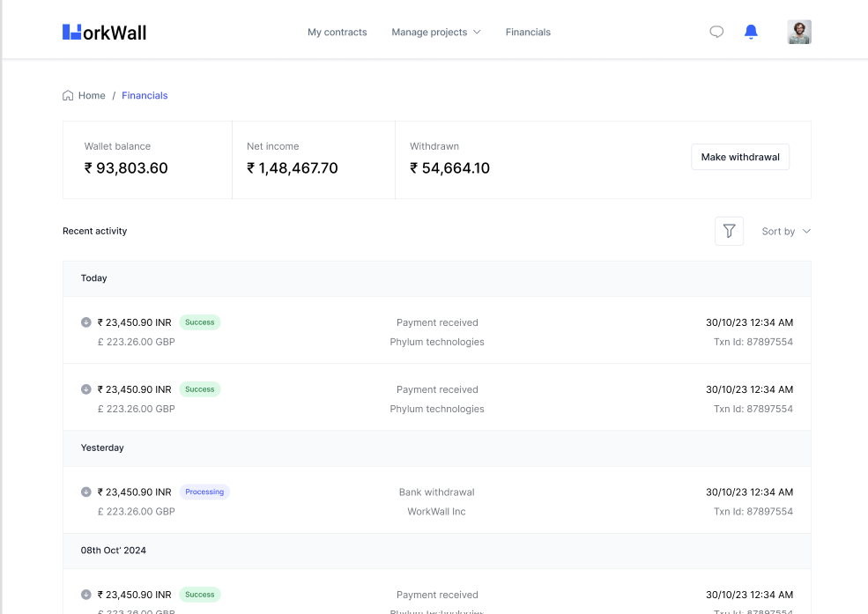The image size is (868, 614).
Task: Click the Yesterday section header
Action: point(437,448)
